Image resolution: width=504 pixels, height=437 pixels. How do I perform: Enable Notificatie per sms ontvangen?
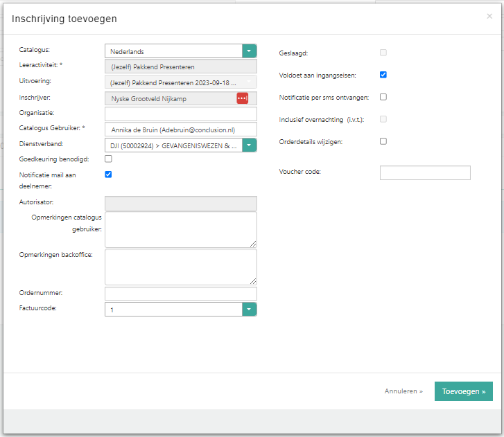pyautogui.click(x=383, y=97)
